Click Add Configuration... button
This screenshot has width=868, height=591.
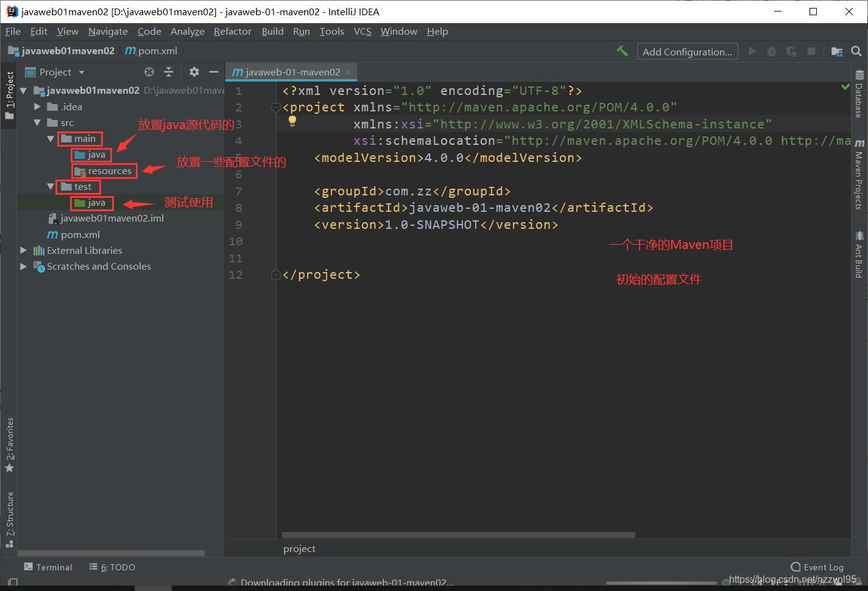click(687, 52)
